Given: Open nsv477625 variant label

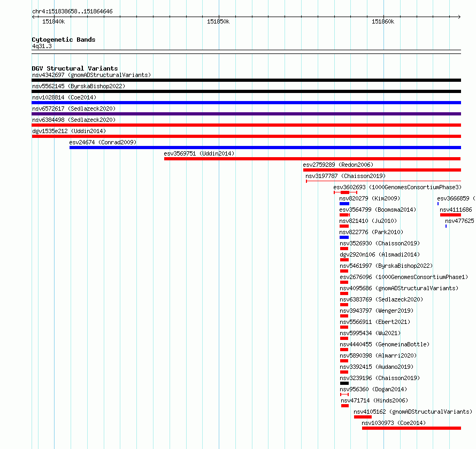Looking at the screenshot, I should click(459, 221).
